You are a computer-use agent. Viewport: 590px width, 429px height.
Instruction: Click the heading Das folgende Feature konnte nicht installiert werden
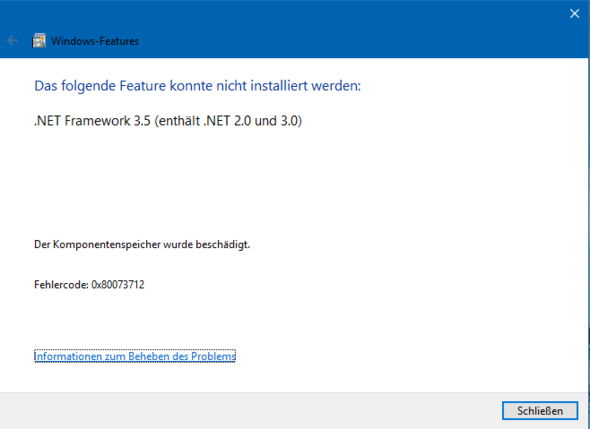pyautogui.click(x=198, y=86)
